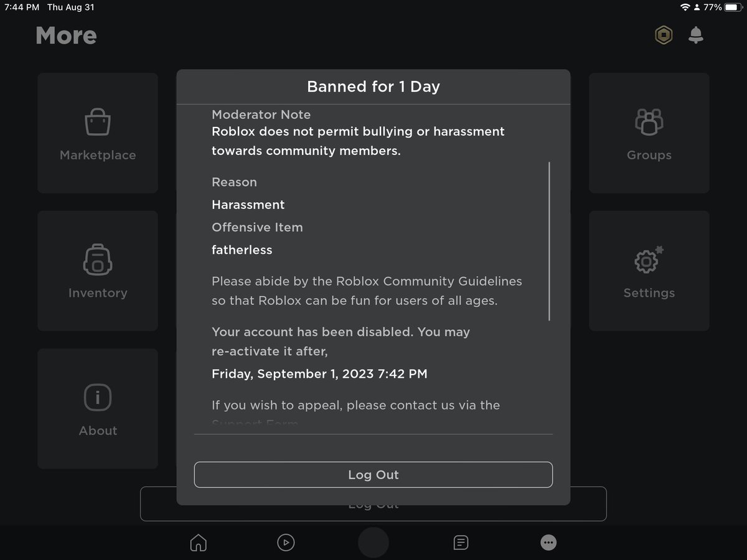Click the "Moderator Note" label
Viewport: 747px width, 560px height.
pos(261,114)
